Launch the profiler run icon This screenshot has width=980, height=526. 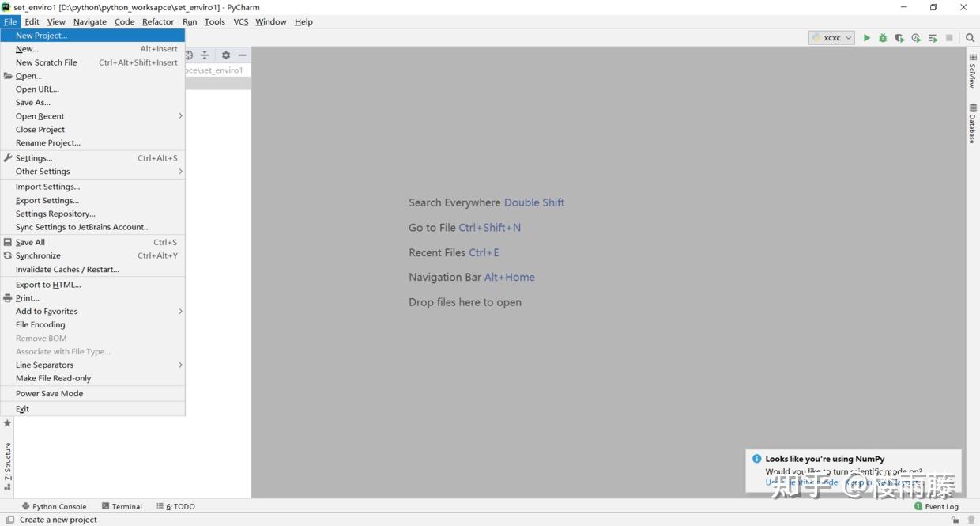pos(916,38)
